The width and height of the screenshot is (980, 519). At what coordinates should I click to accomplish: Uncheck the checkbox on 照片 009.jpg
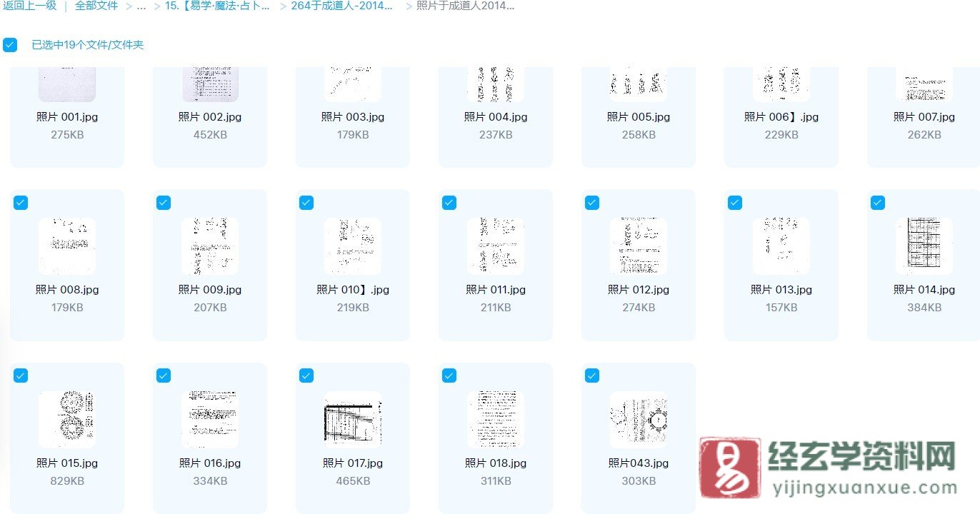pos(164,203)
